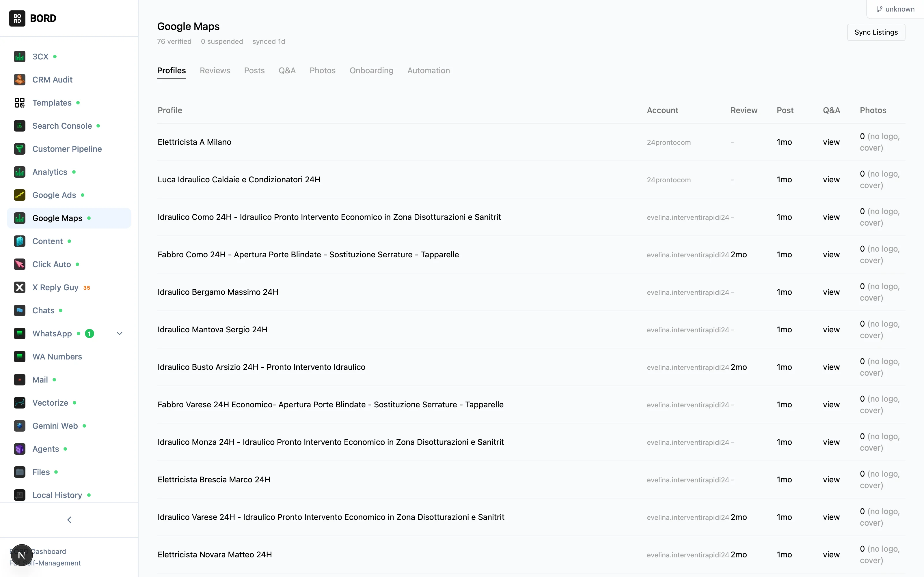Click the 3CX sidebar icon
The height and width of the screenshot is (577, 924).
pos(19,57)
